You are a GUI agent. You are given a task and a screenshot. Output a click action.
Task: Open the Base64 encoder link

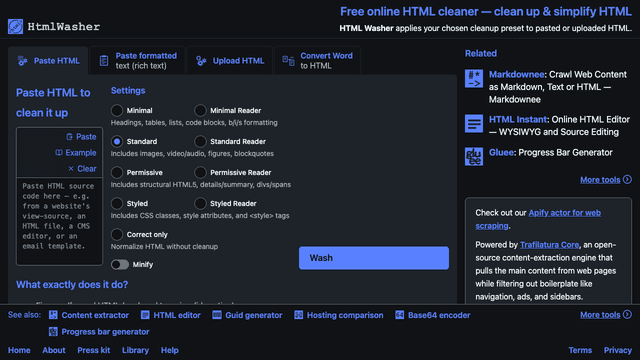coord(439,315)
